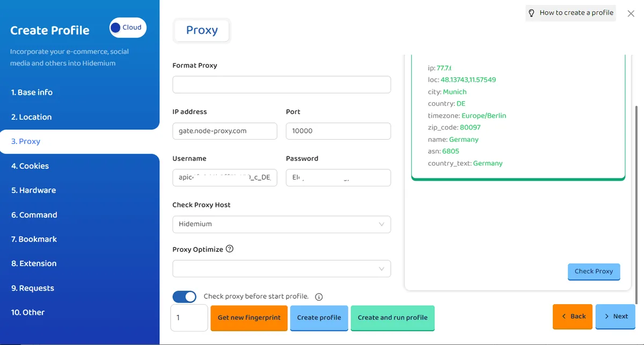Image resolution: width=644 pixels, height=345 pixels.
Task: Click the Create profile button
Action: 319,318
